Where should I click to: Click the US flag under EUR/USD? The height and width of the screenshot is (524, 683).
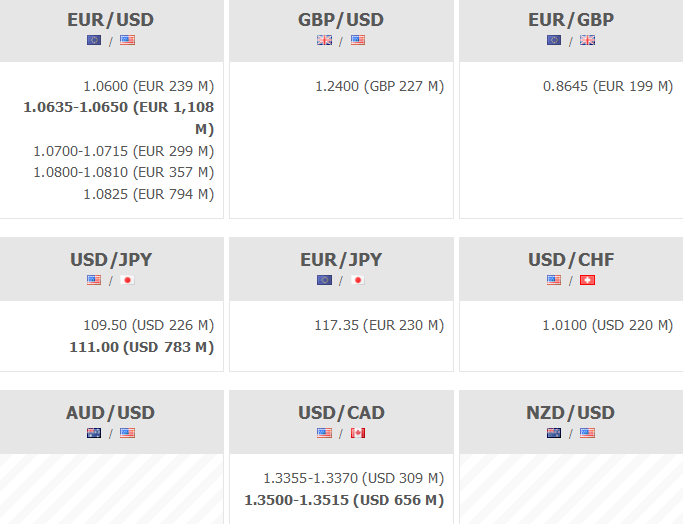click(x=127, y=41)
